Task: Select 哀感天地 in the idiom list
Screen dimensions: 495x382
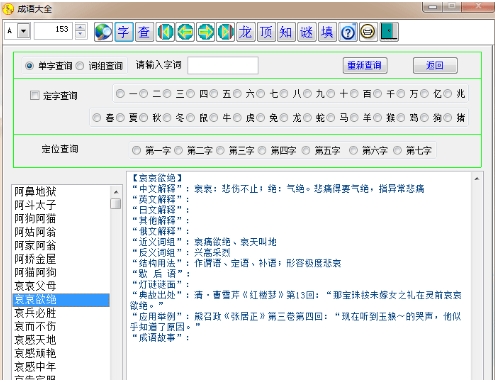Action: (x=61, y=340)
